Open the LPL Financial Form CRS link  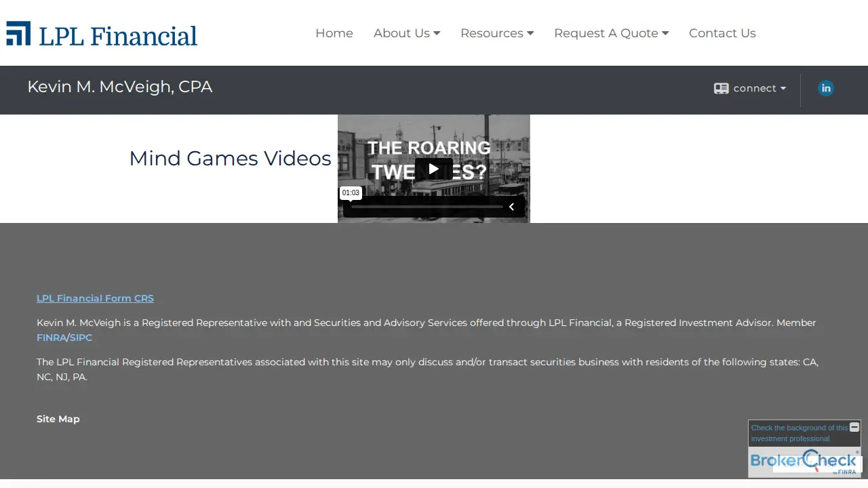coord(95,298)
